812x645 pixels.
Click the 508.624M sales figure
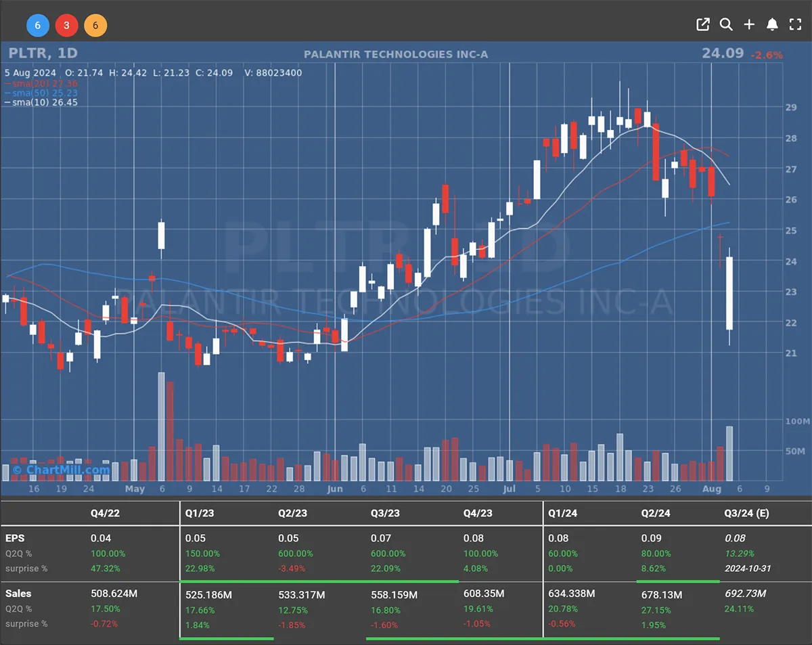114,594
